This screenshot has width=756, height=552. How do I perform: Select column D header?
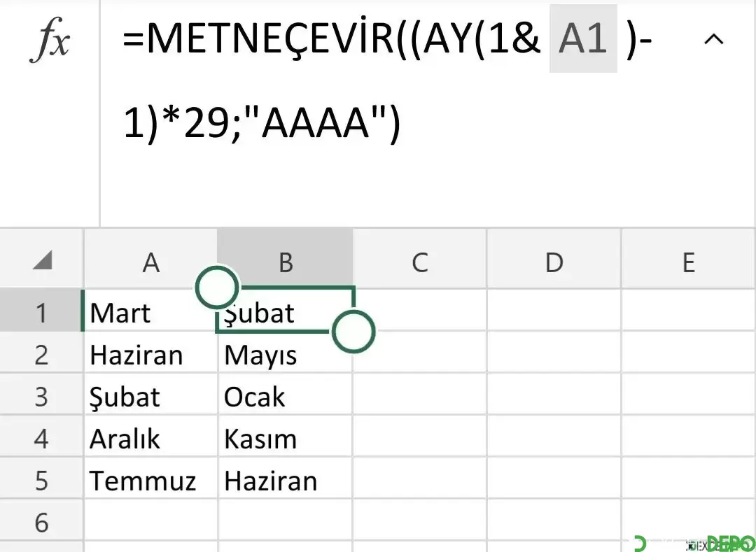(554, 262)
